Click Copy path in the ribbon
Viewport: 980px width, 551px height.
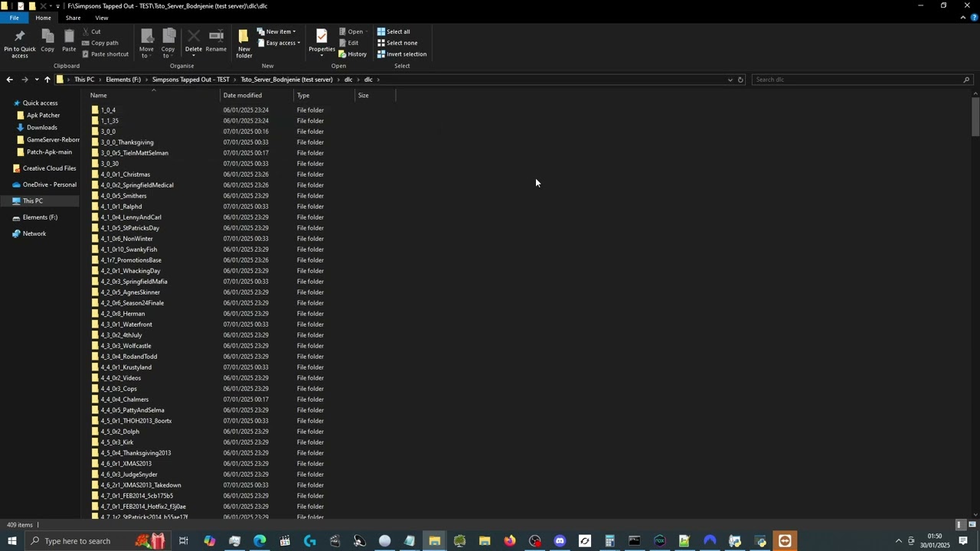tap(100, 43)
